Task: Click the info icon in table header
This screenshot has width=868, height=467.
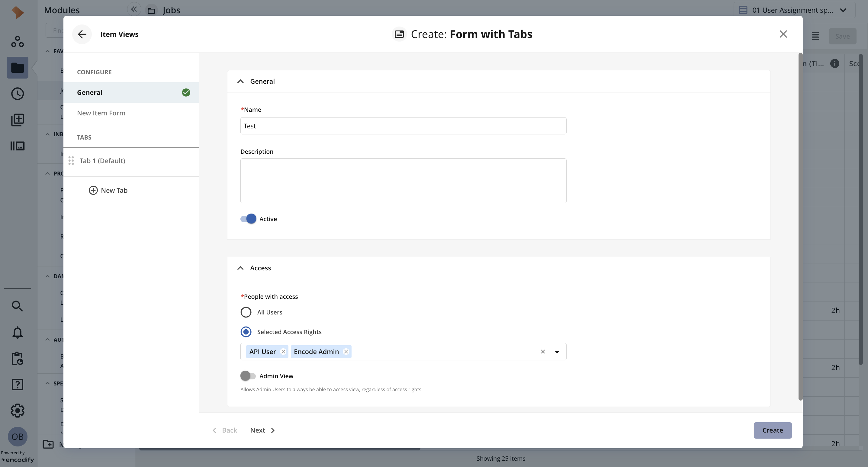Action: pos(835,63)
